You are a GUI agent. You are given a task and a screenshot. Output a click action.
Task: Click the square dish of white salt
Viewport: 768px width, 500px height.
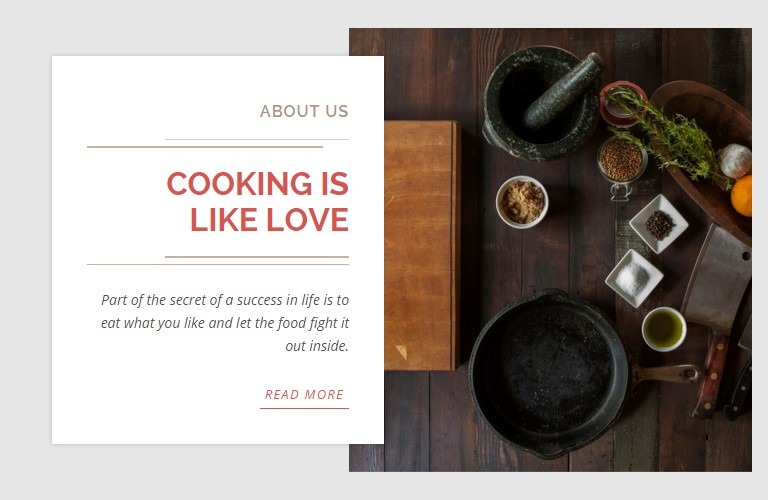(634, 278)
